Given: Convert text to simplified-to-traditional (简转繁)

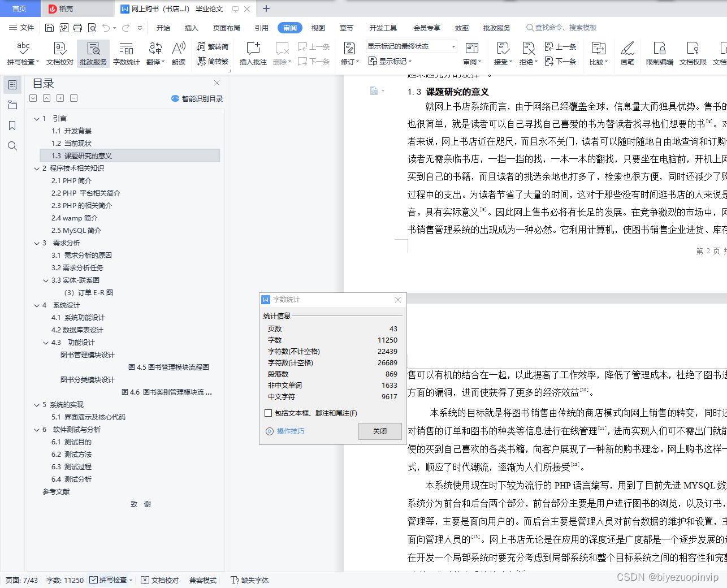Looking at the screenshot, I should 213,61.
